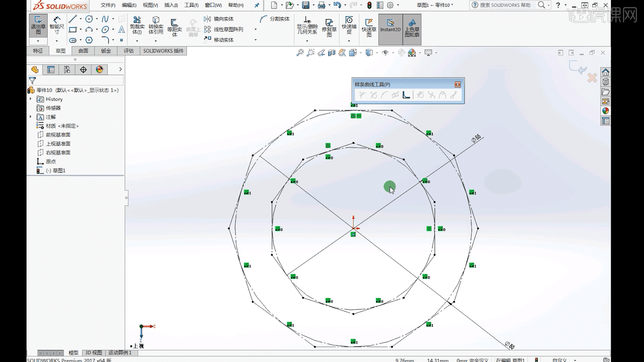644x362 pixels.
Task: Switch to the 特征 ribbon tab
Action: [x=38, y=51]
